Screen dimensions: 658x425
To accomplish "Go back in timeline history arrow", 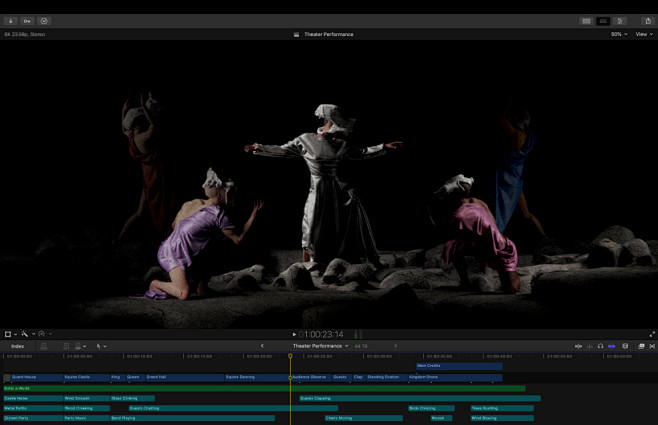I will (263, 346).
